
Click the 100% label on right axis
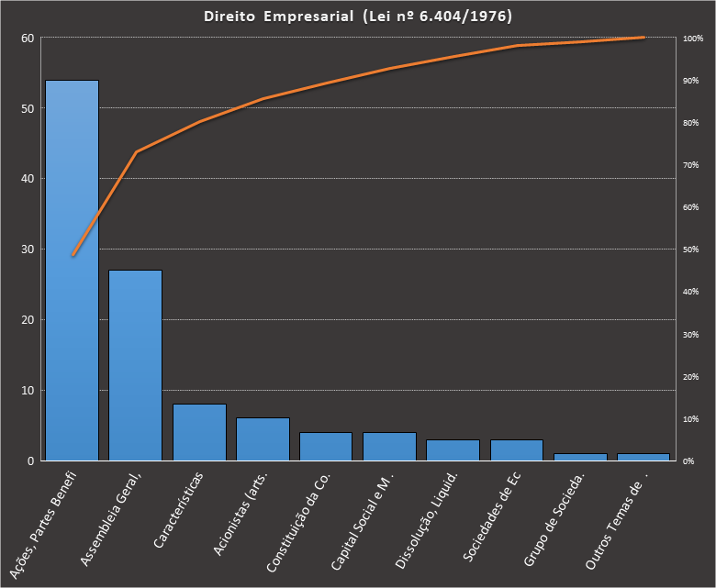(692, 39)
